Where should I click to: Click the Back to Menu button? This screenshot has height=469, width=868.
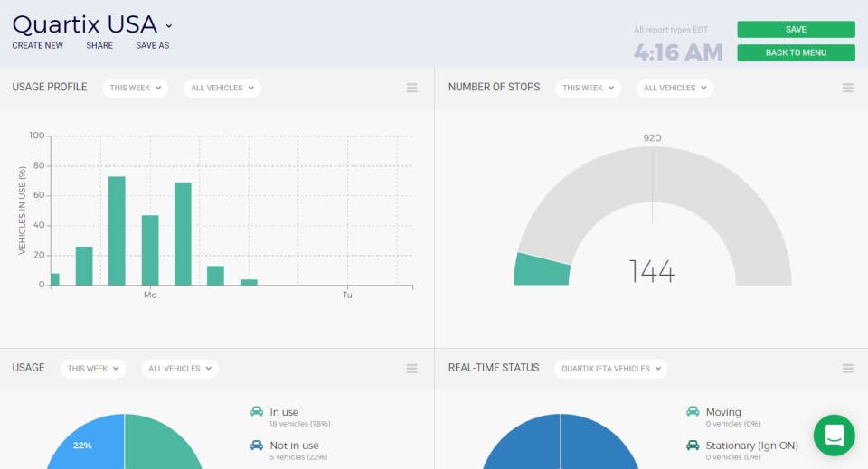796,52
